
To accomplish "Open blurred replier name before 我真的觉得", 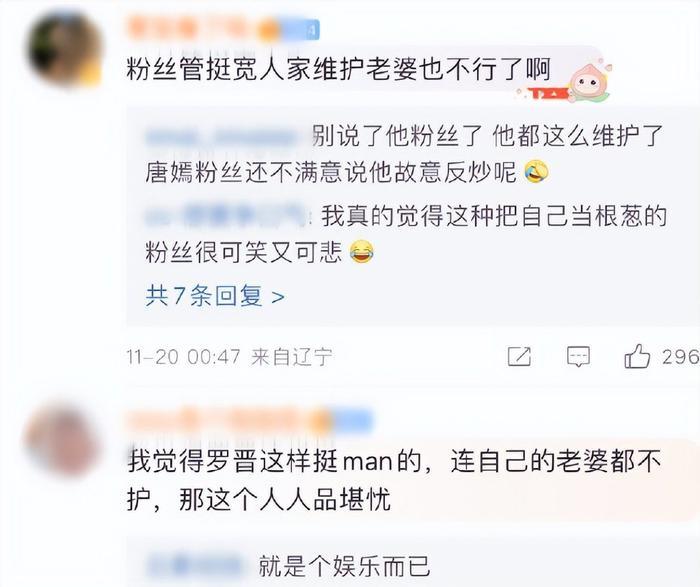I will 229,217.
